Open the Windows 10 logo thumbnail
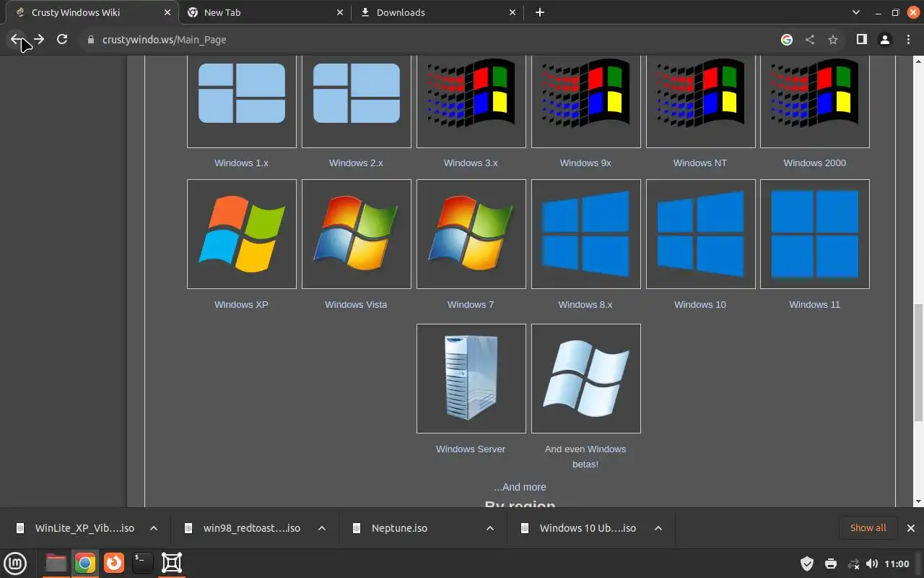Screen dimensions: 924x578 pyautogui.click(x=701, y=234)
